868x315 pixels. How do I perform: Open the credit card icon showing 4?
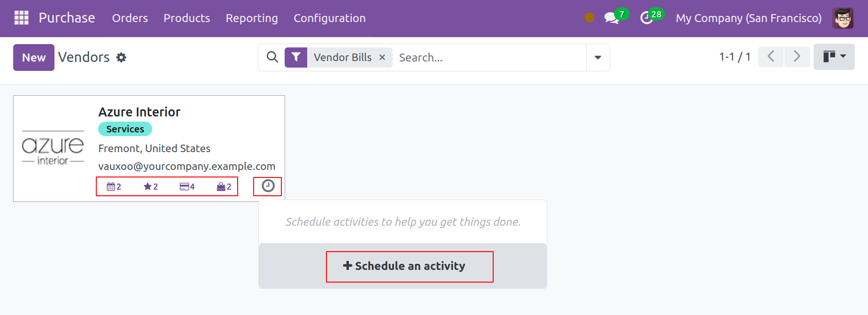187,186
